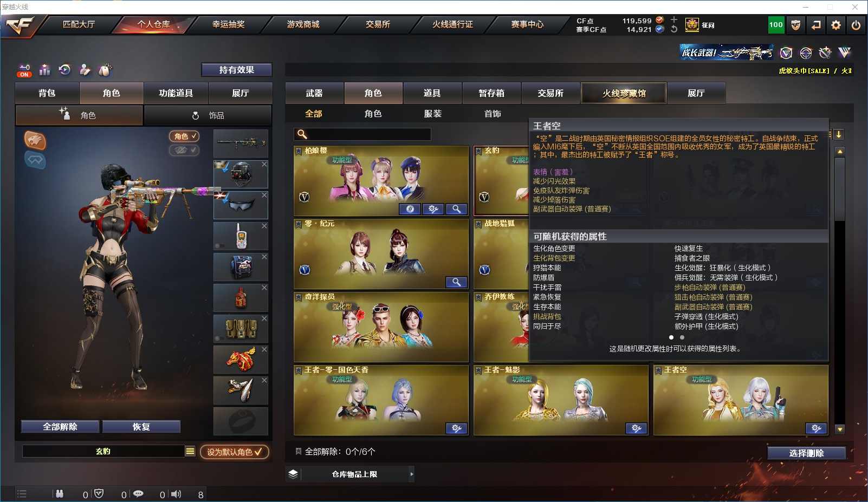Screen dimensions: 868x502
Task: Click the 全部解除 button
Action: pos(60,427)
